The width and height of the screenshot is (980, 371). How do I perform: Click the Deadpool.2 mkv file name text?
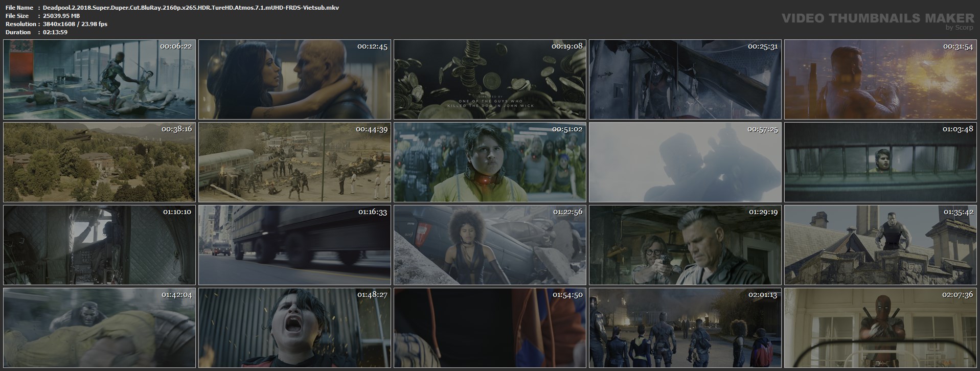pyautogui.click(x=191, y=8)
